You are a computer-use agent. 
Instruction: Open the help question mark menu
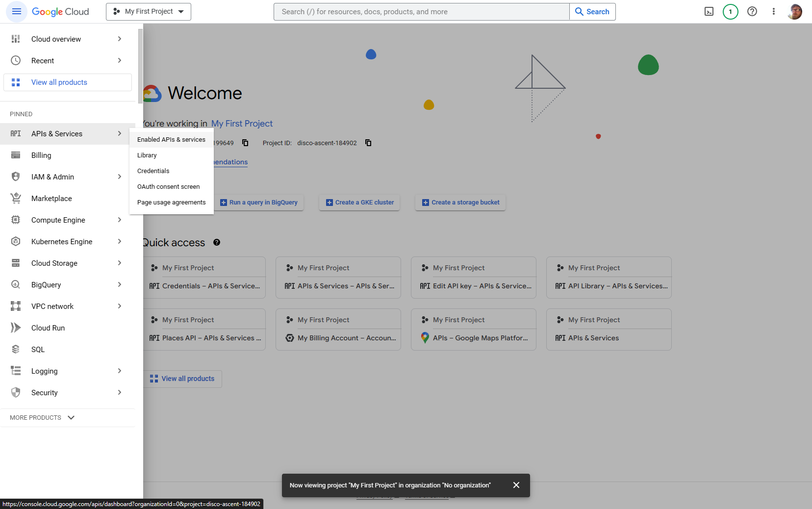[x=752, y=11]
